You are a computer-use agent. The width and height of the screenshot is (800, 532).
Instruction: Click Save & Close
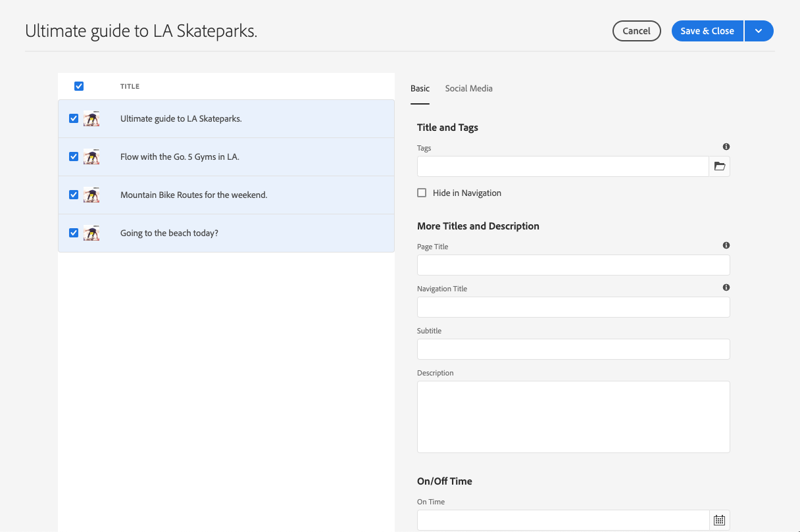[707, 30]
